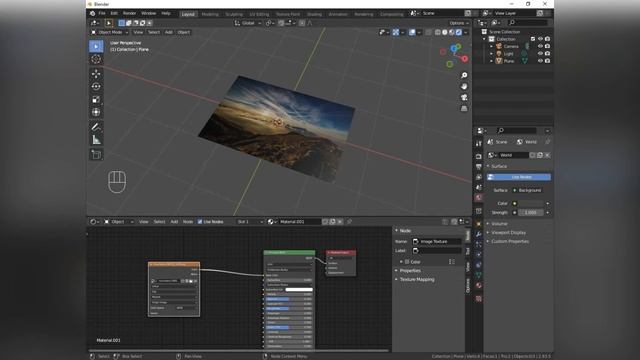Open the Render menu
This screenshot has height=360, width=640.
(x=129, y=13)
